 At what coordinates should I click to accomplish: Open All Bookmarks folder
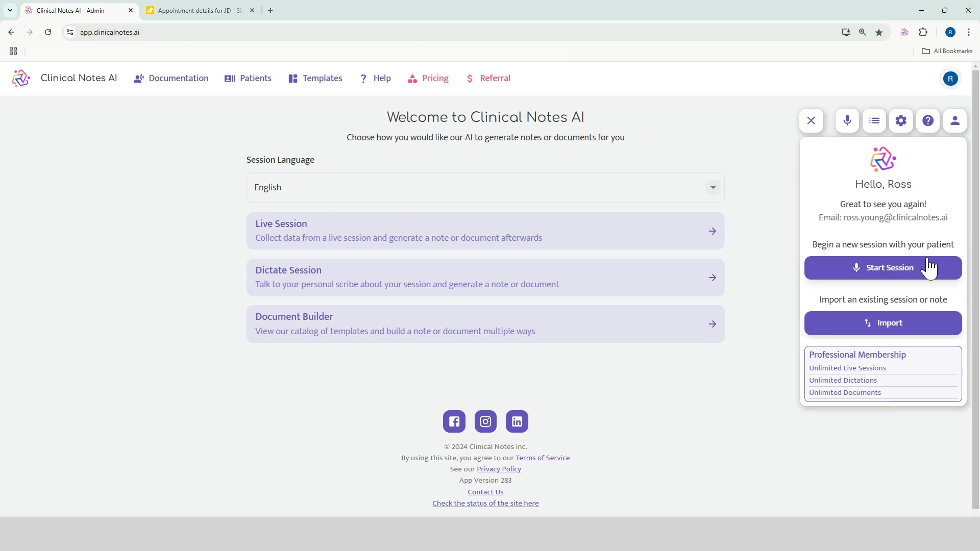(x=947, y=51)
